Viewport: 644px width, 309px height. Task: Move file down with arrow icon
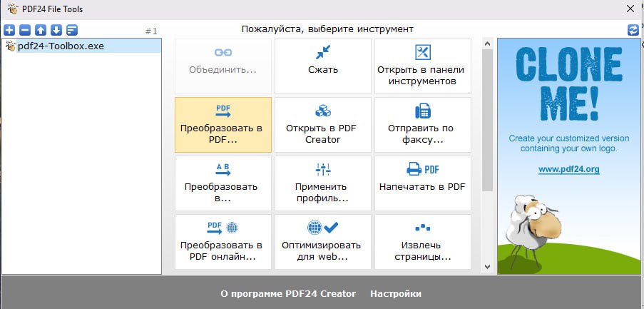pos(56,30)
